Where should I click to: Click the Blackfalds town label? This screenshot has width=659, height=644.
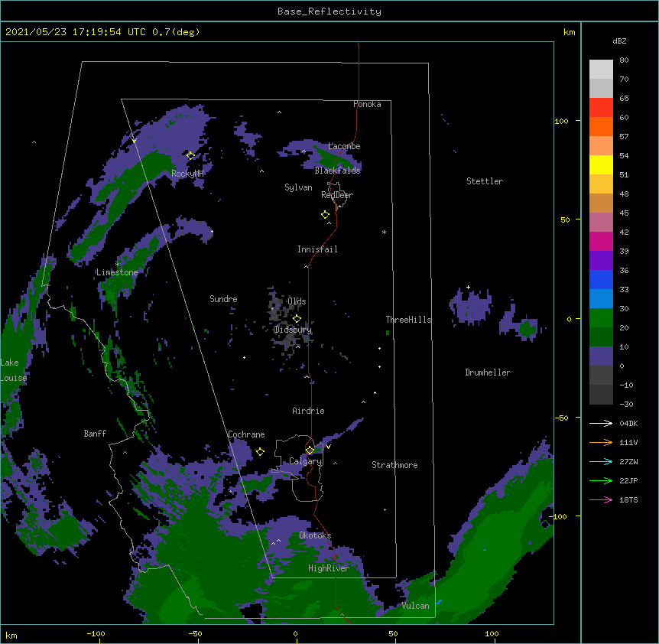[x=337, y=171]
